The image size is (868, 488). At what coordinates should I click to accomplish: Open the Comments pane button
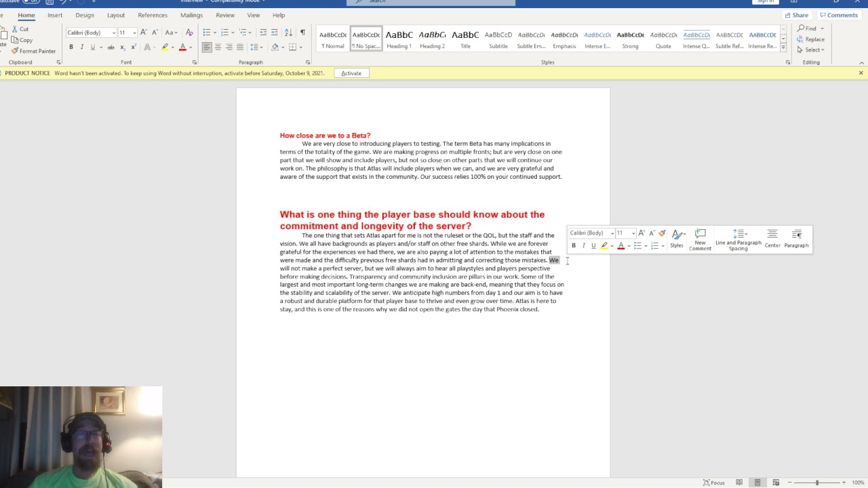click(839, 15)
